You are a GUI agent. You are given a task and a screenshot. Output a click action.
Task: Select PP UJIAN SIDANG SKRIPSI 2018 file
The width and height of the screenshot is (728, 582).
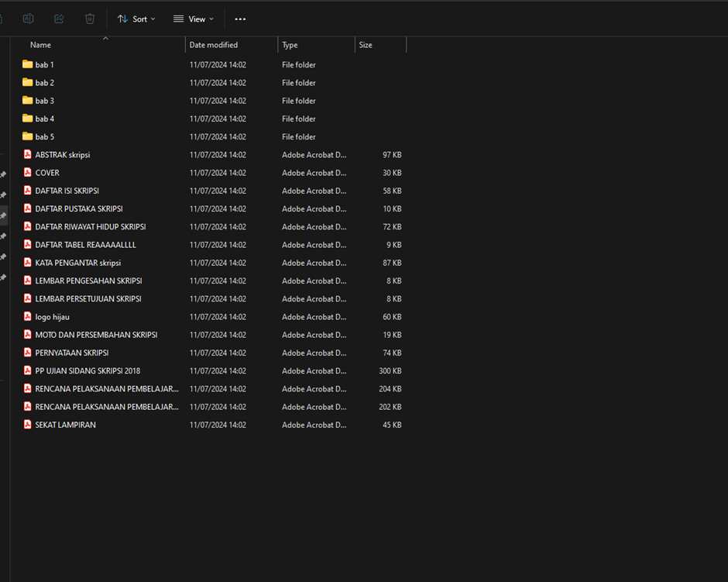88,371
